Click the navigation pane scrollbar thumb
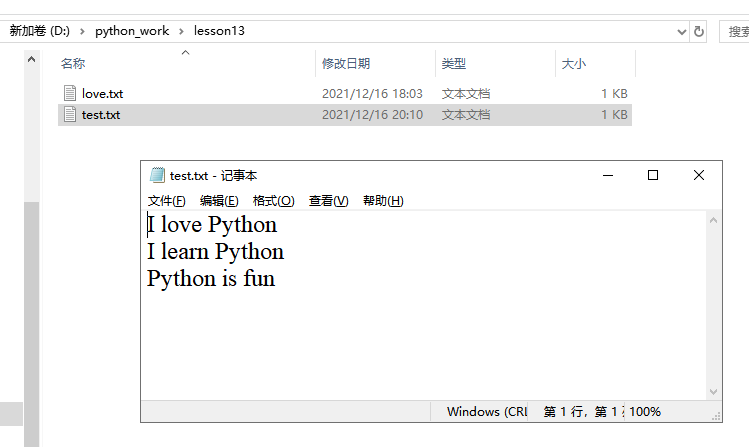 (x=32, y=325)
